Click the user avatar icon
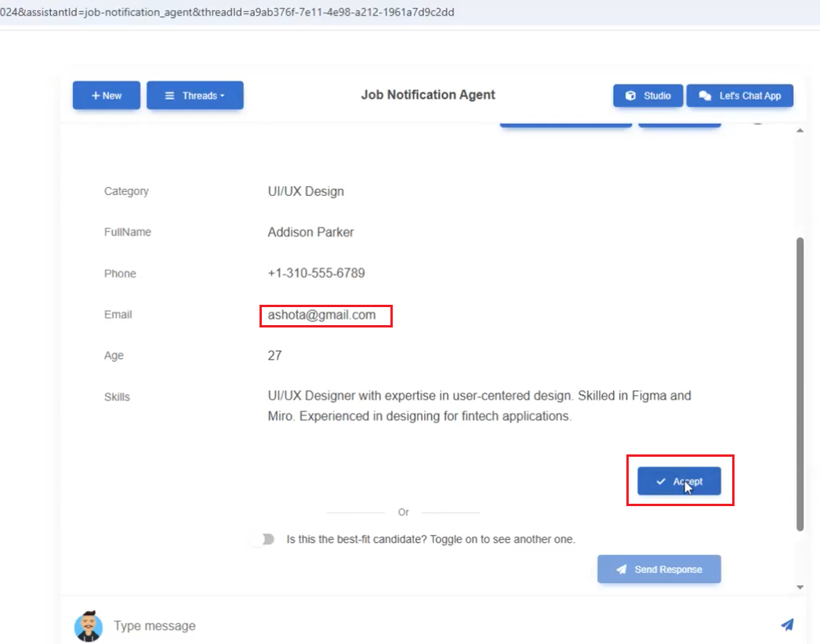820x644 pixels. click(x=88, y=625)
